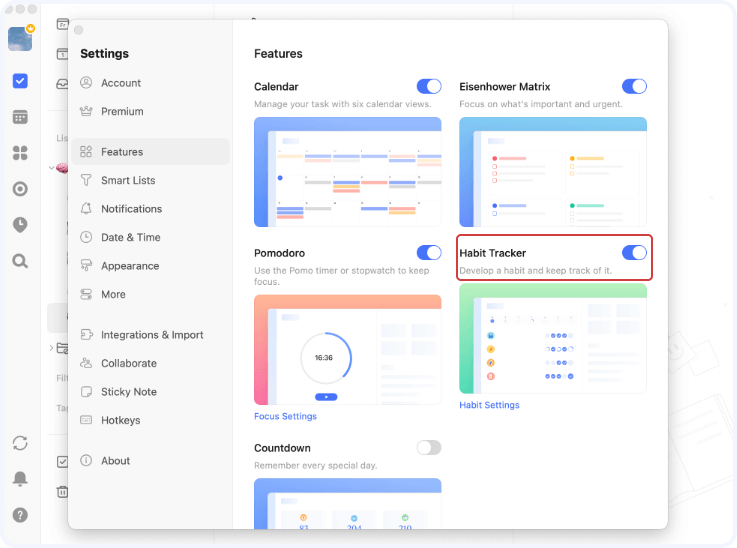737x548 pixels.
Task: Click the Date & Time clock icon
Action: pyautogui.click(x=86, y=237)
